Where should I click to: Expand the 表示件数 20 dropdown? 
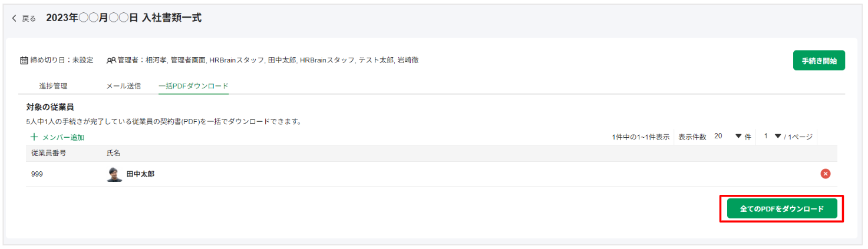(727, 137)
